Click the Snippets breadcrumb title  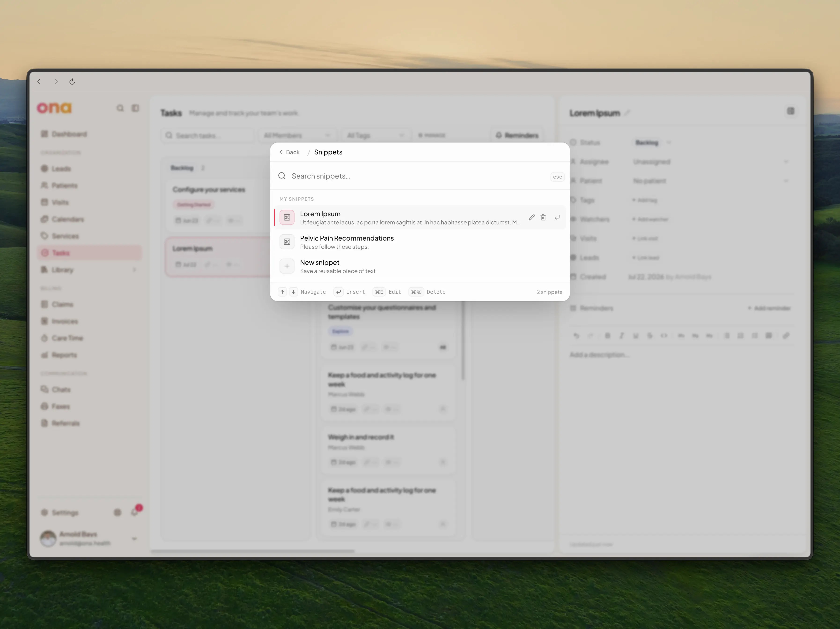click(x=328, y=152)
